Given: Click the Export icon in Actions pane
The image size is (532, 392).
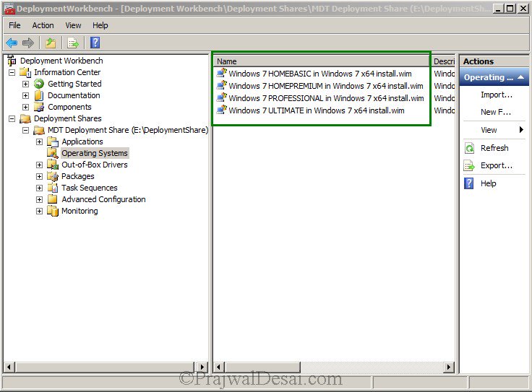Looking at the screenshot, I should [x=469, y=165].
